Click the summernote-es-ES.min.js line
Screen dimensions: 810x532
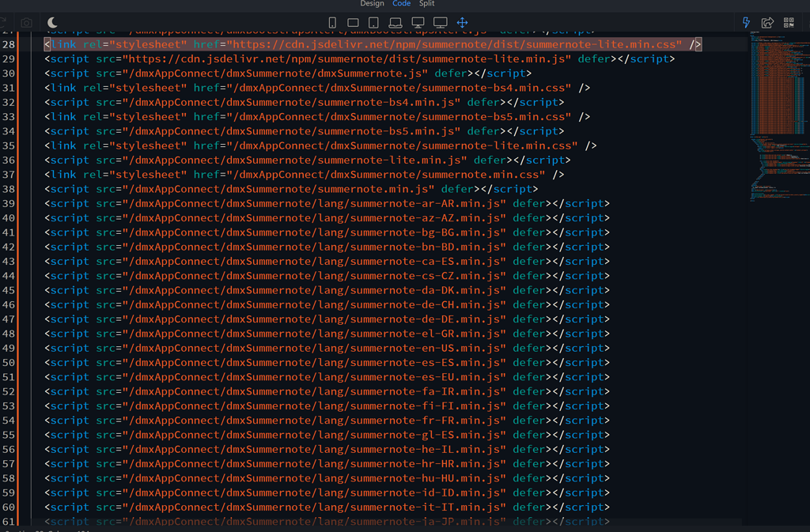coord(327,362)
